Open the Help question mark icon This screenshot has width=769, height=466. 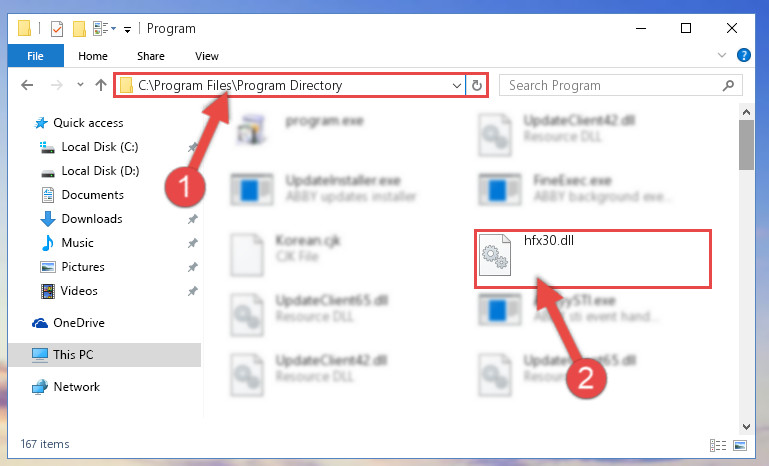[x=743, y=55]
